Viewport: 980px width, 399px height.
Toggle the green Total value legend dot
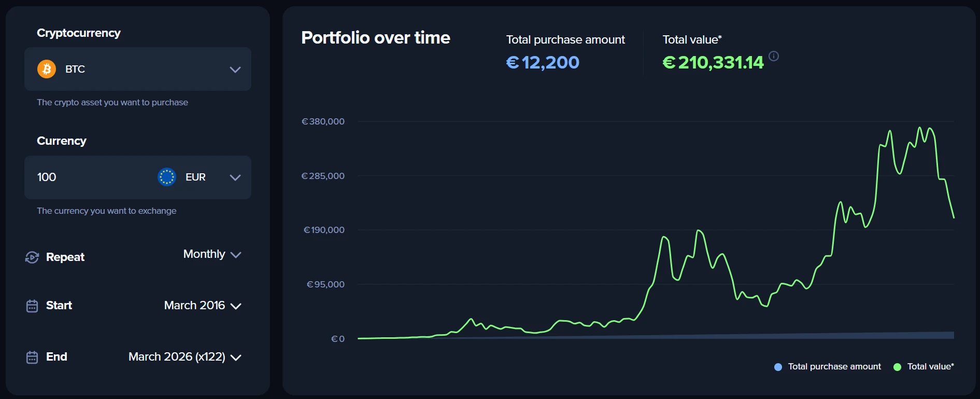898,367
